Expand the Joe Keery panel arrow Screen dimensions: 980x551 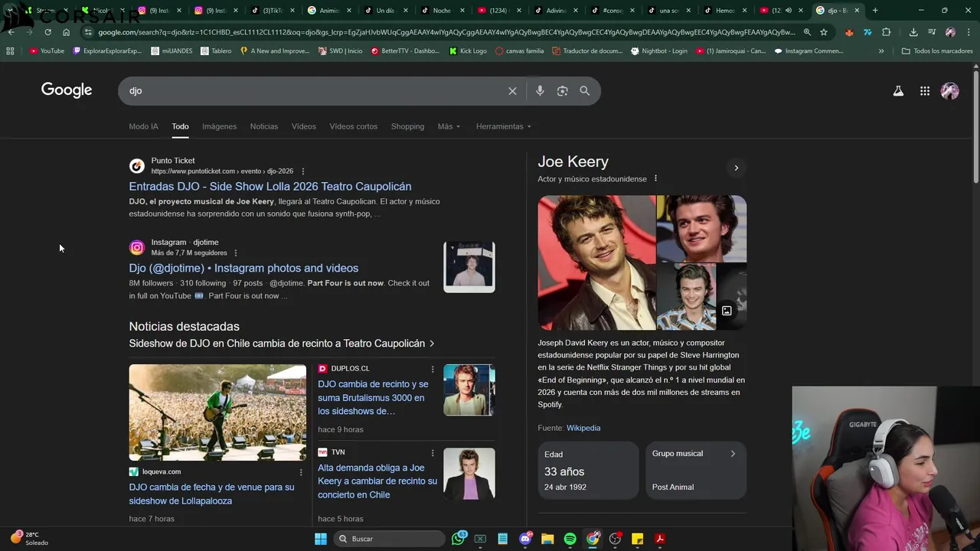[737, 168]
